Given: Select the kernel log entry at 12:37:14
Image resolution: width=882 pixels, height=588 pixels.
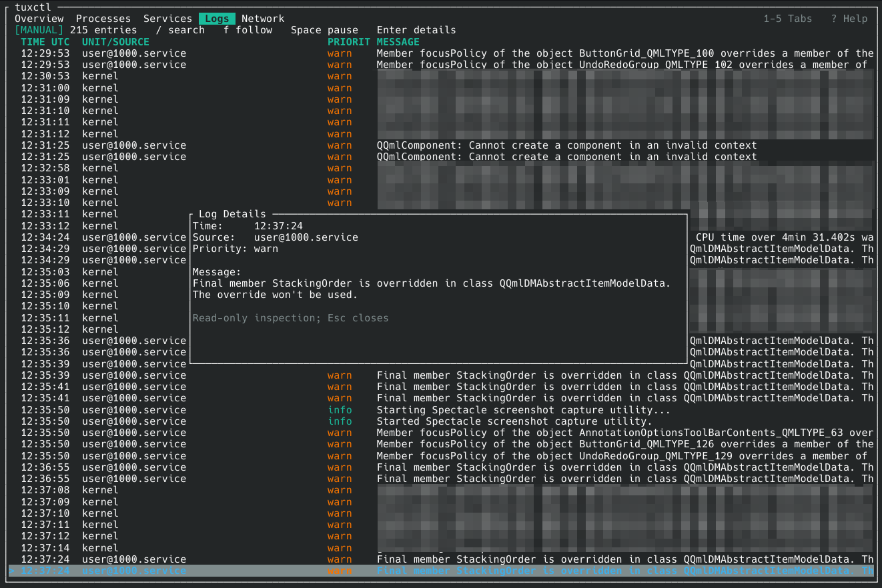Looking at the screenshot, I should pos(441,548).
